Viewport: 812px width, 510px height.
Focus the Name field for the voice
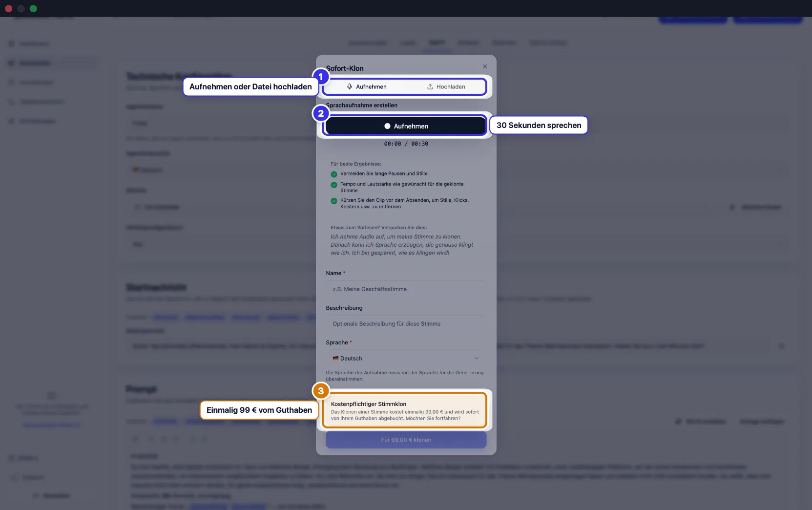(x=406, y=289)
